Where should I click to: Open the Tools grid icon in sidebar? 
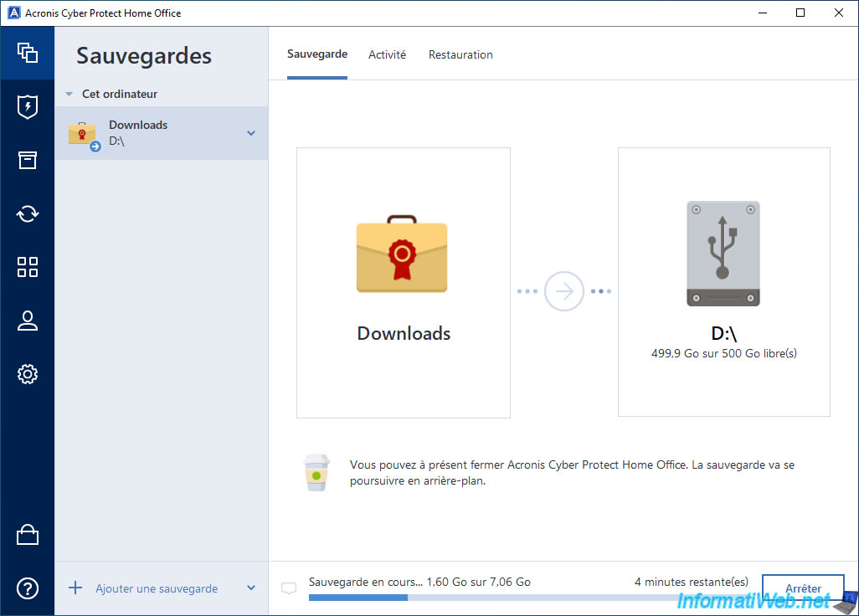(28, 267)
